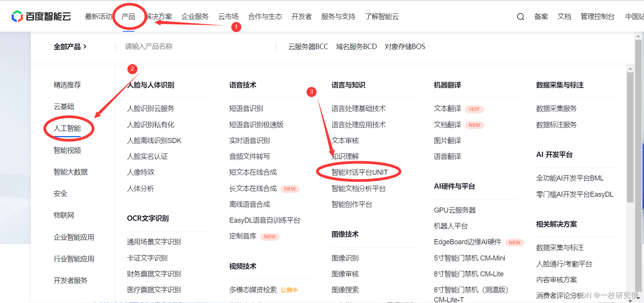Open 人脸识别云服务
This screenshot has height=303, width=644.
click(151, 109)
